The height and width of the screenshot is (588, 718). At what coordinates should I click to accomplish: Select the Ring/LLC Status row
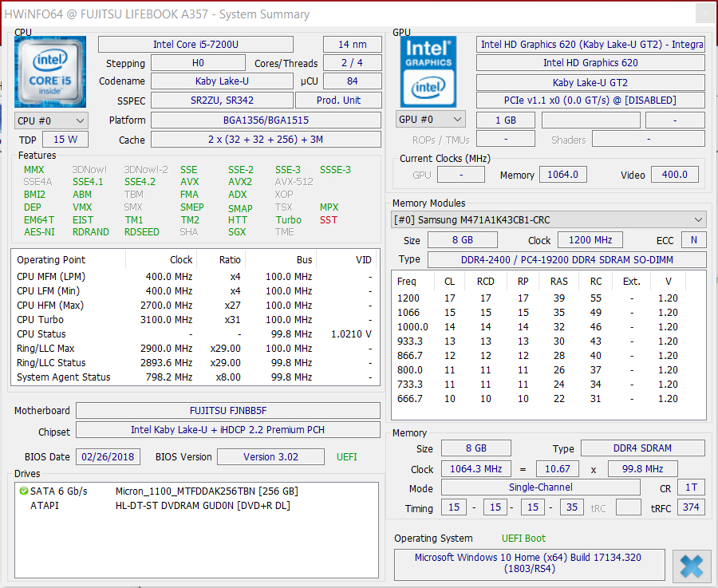click(195, 363)
